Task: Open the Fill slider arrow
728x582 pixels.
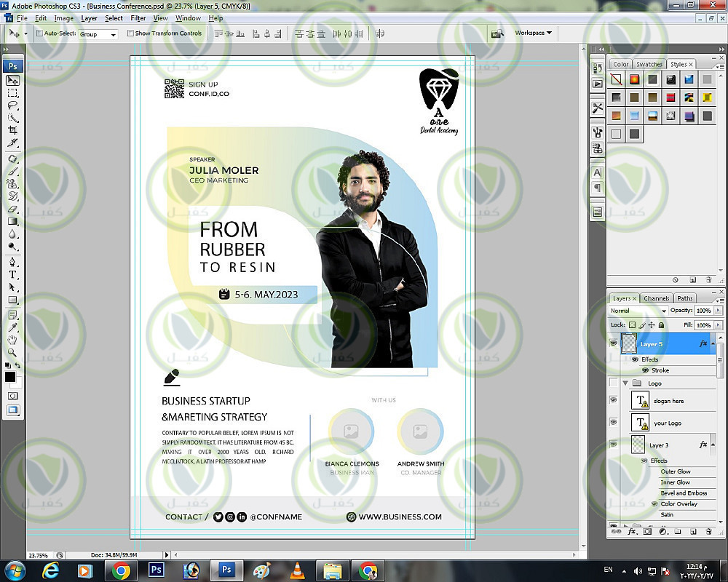Action: pyautogui.click(x=719, y=325)
